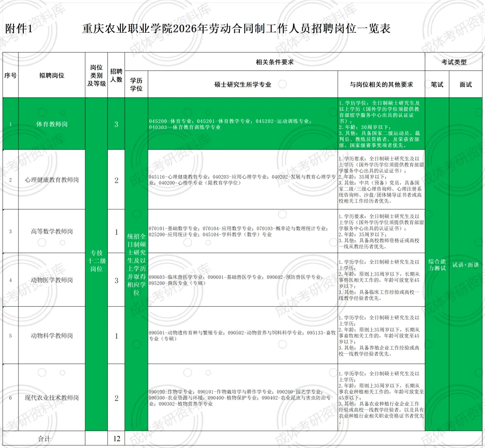Click the total headcount 12 cell
485x448 pixels.
tap(116, 439)
